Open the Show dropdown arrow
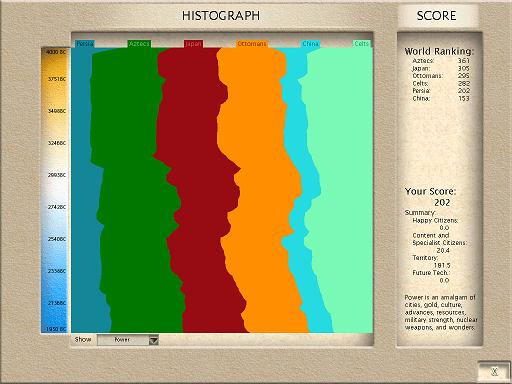The image size is (512, 384). click(x=154, y=340)
